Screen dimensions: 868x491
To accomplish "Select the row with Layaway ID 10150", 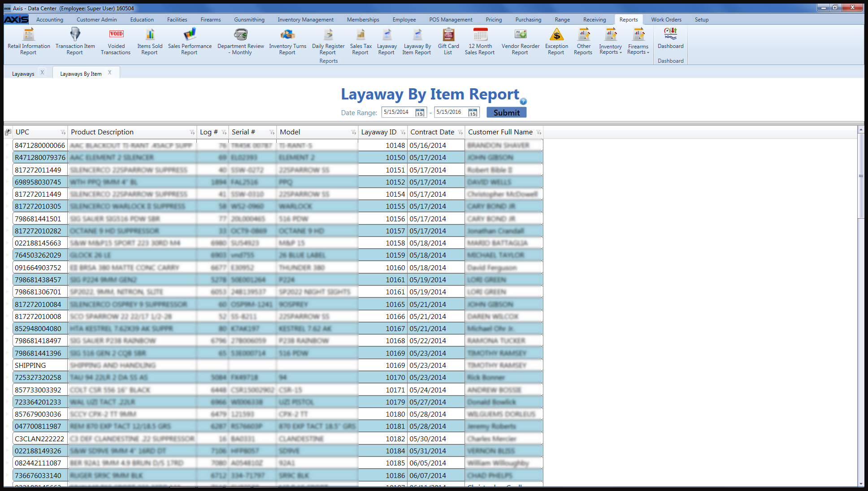I will [278, 158].
